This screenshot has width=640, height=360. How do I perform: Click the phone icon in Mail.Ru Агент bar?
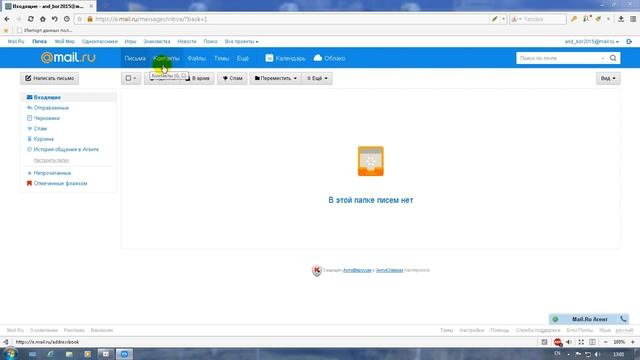623,319
